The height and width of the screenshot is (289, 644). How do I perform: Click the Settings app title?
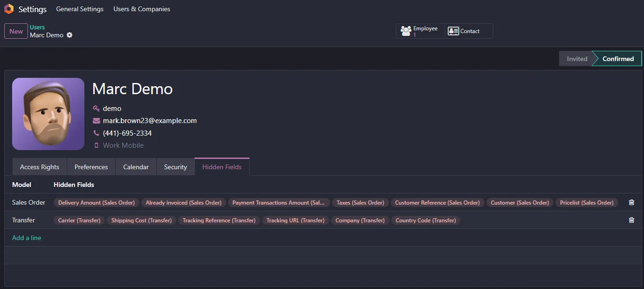click(x=33, y=9)
